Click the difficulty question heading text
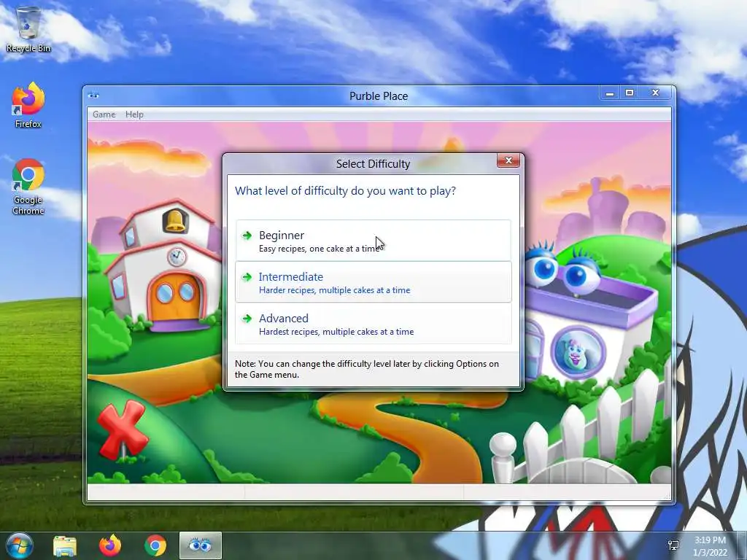 pos(345,191)
